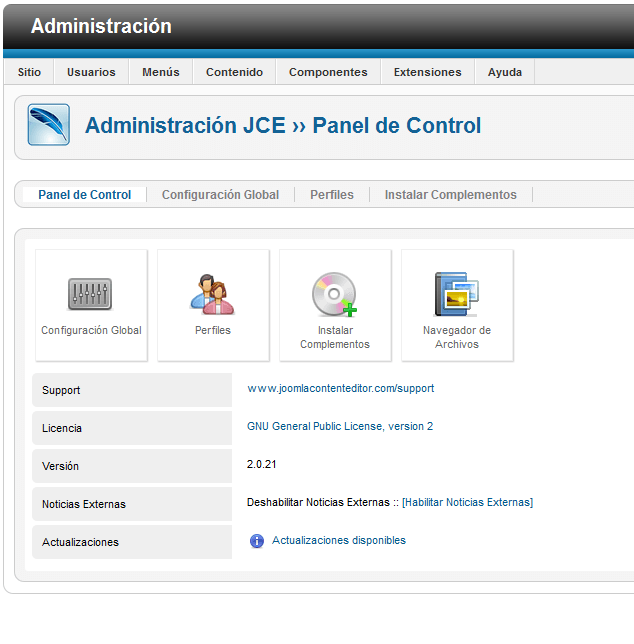Select the version number 2.0.21

click(x=262, y=464)
